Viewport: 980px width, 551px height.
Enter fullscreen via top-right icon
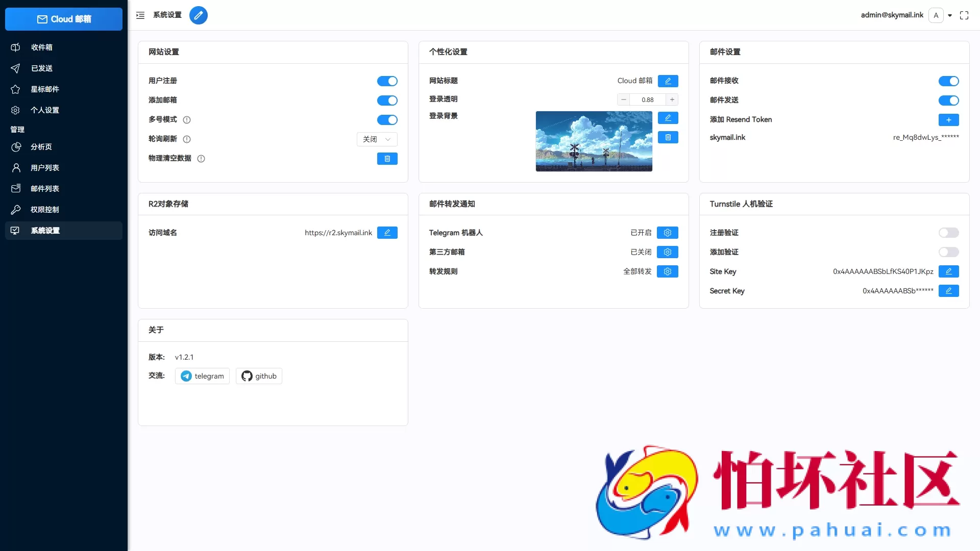(x=964, y=15)
